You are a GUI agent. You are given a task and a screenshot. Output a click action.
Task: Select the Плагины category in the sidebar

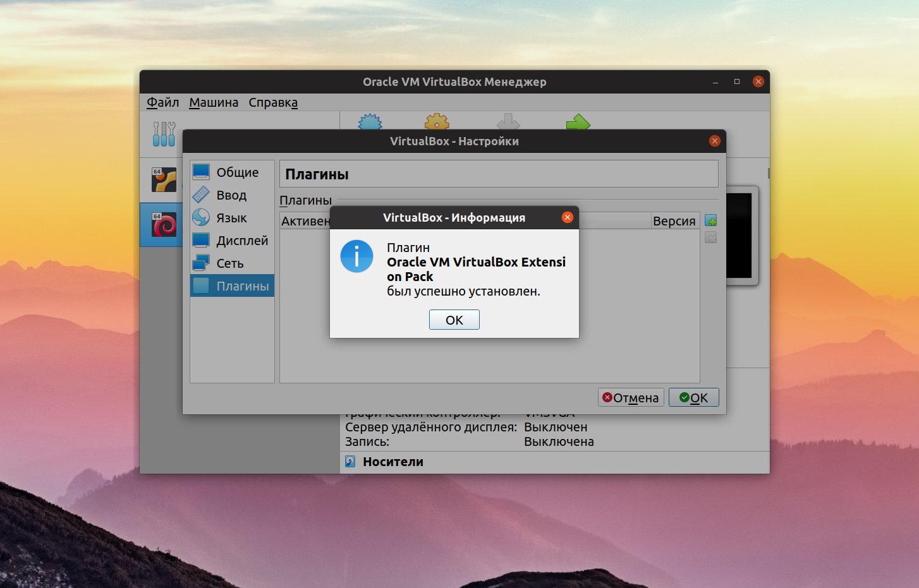(x=232, y=285)
